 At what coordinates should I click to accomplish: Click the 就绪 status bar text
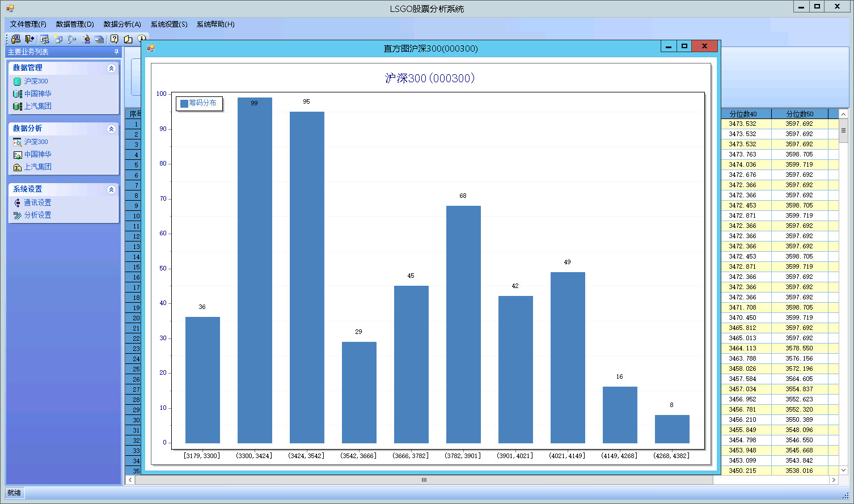point(14,493)
